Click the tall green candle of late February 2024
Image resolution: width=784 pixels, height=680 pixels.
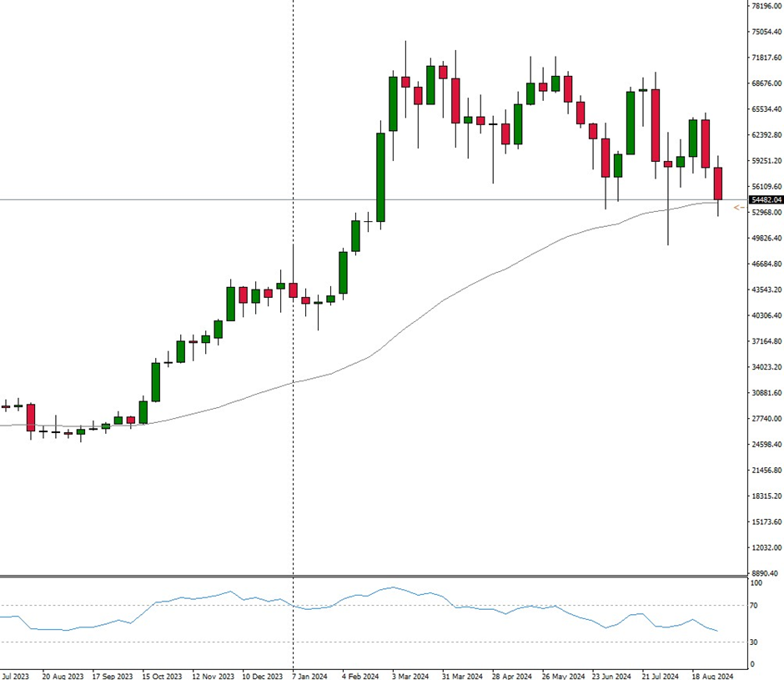click(x=380, y=177)
